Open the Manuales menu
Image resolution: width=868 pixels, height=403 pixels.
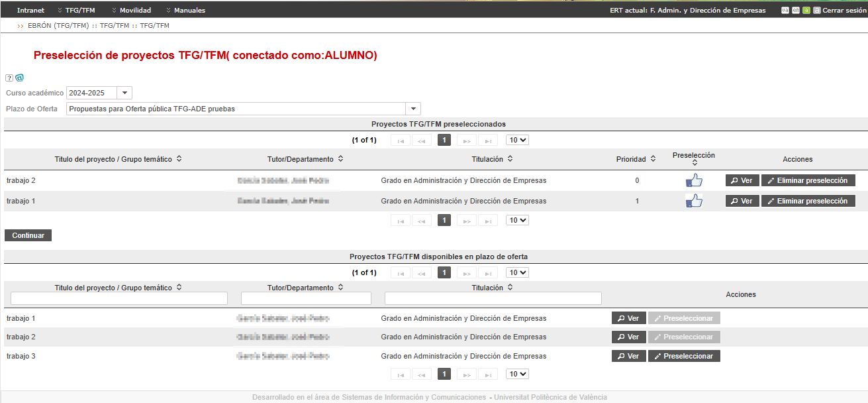point(185,11)
